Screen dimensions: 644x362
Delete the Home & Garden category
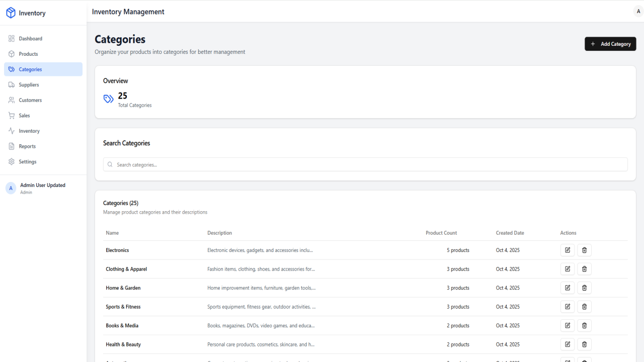pos(584,288)
